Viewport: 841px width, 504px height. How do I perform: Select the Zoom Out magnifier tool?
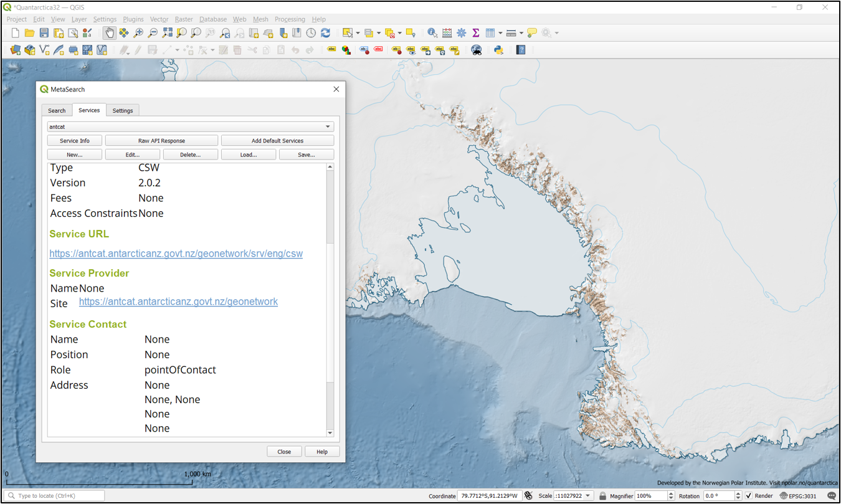[x=153, y=33]
